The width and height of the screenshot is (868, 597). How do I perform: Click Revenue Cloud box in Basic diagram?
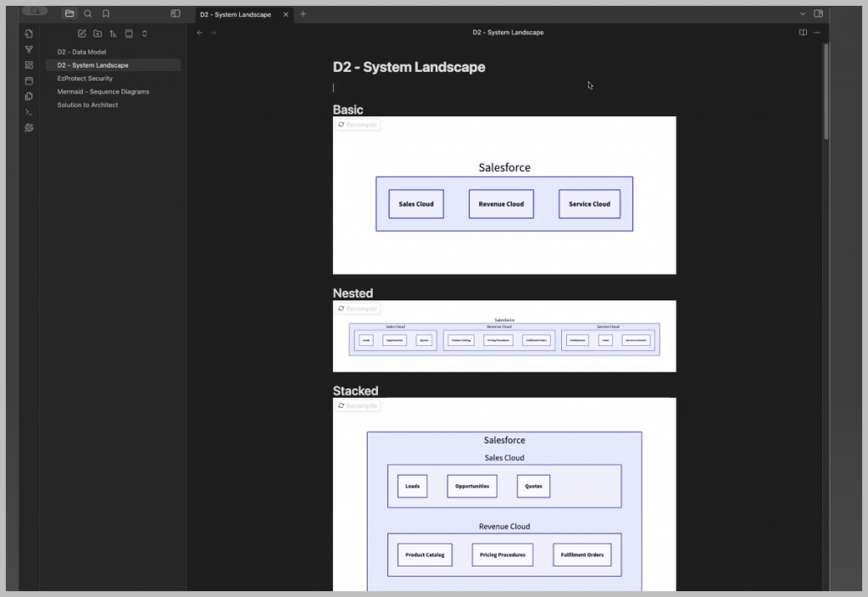[x=501, y=204]
